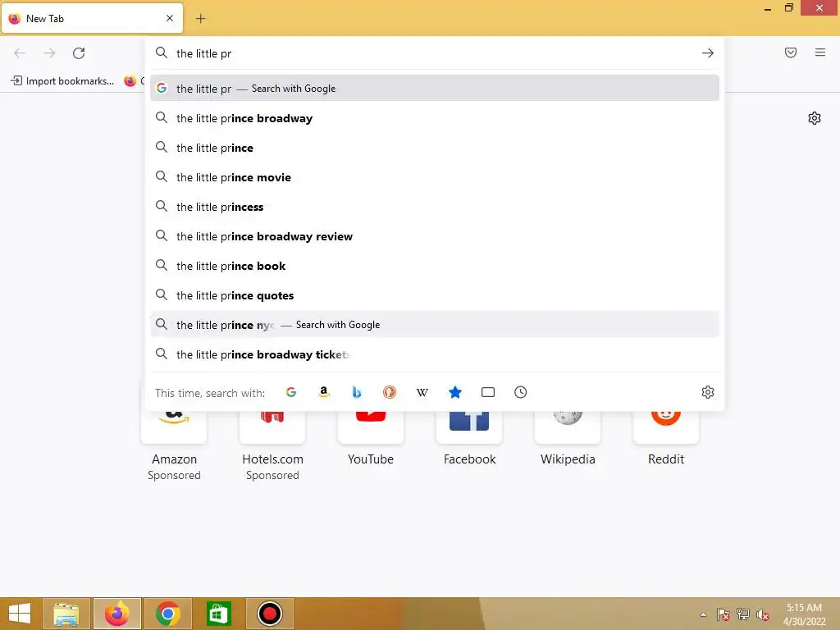Search in Bookmarks star icon
The image size is (840, 630).
[x=454, y=392]
